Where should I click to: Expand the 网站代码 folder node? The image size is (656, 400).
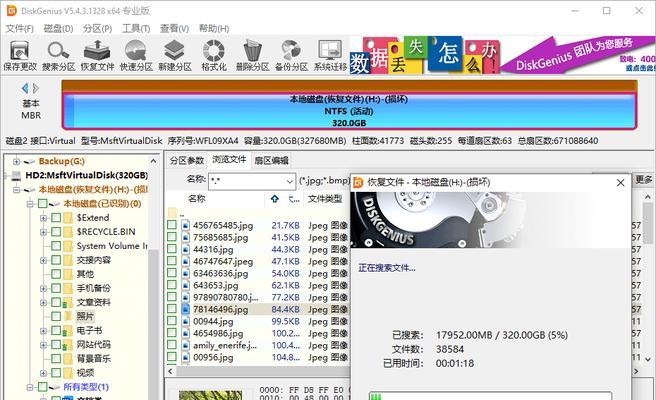[43, 345]
